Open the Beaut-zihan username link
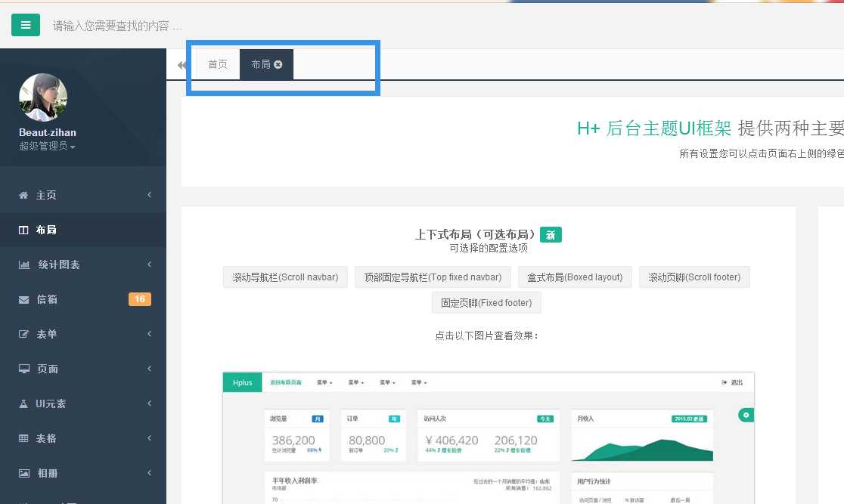844x504 pixels. click(x=48, y=132)
